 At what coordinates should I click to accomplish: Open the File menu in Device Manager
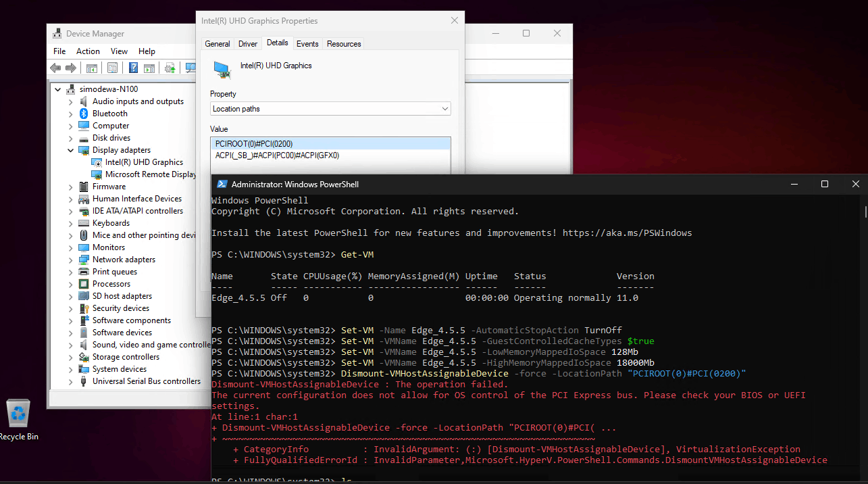59,51
